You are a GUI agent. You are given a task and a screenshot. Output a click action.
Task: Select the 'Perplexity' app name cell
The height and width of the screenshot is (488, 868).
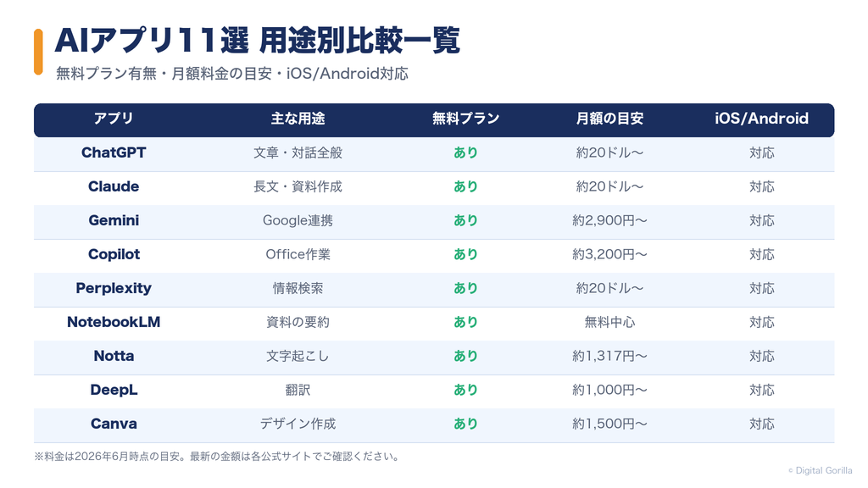(x=114, y=288)
